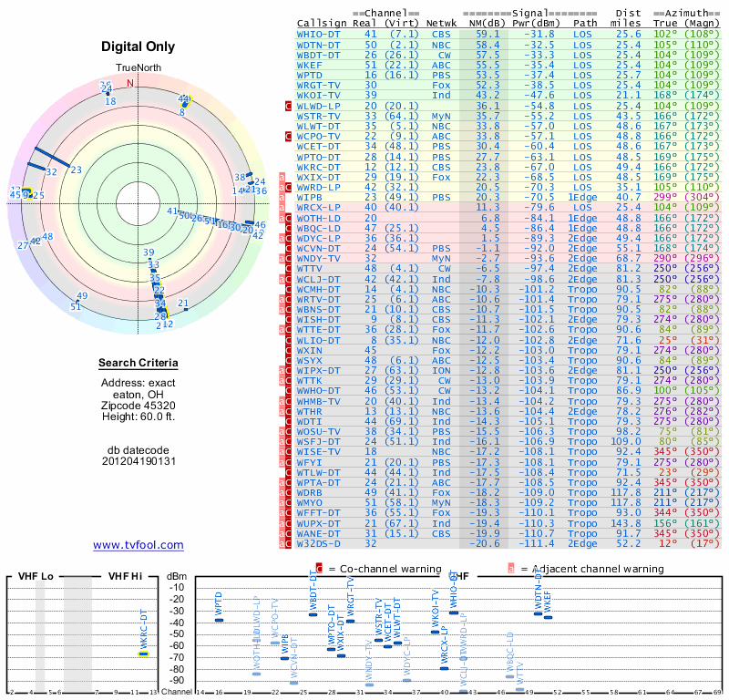729x700 pixels.
Task: Click the Digital Only title
Action: tap(139, 46)
